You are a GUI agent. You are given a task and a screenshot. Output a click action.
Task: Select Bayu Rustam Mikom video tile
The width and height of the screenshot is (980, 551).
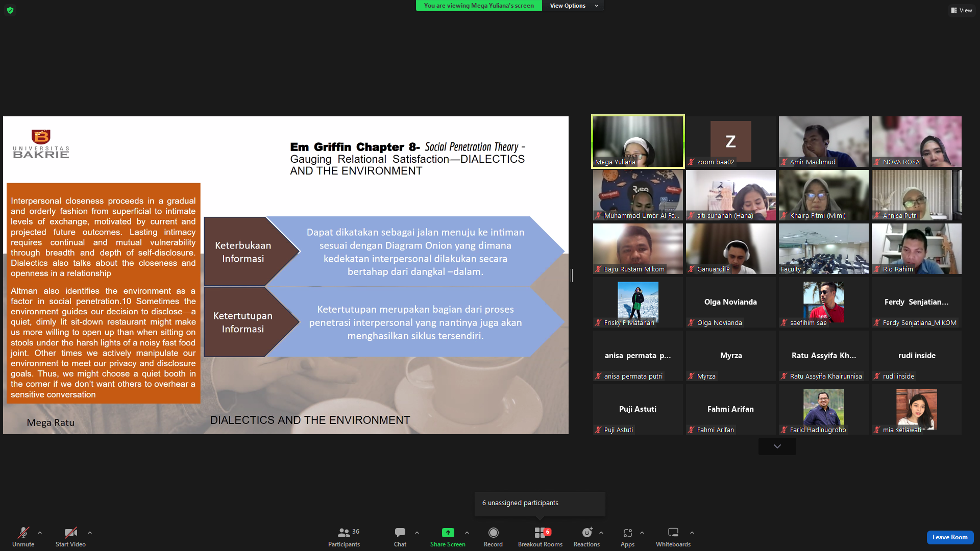point(638,248)
